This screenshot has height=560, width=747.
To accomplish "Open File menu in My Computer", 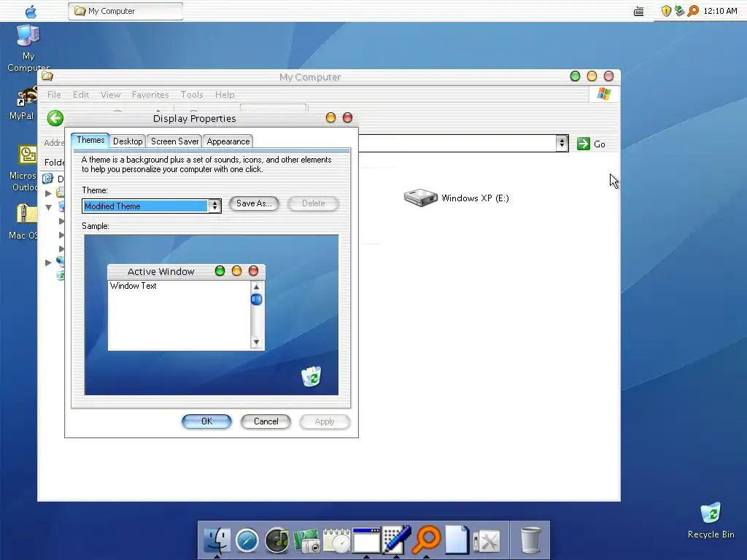I will pos(54,95).
